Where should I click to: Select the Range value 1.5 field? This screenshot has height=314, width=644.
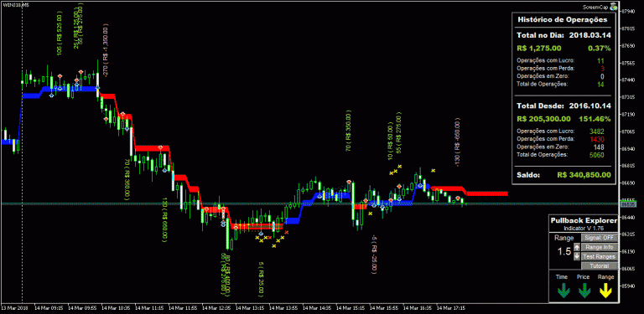click(563, 252)
